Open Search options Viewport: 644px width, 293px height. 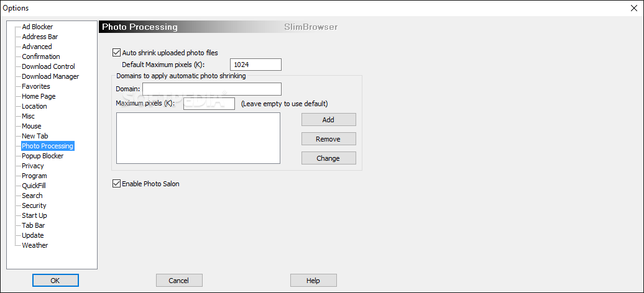coord(32,196)
